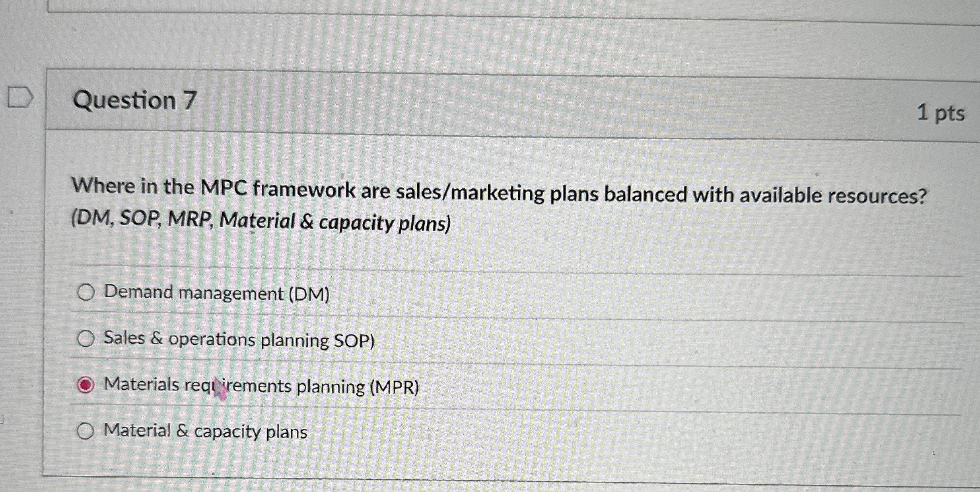This screenshot has height=492, width=980.
Task: Click the Sales & operations planning answer text
Action: click(239, 340)
